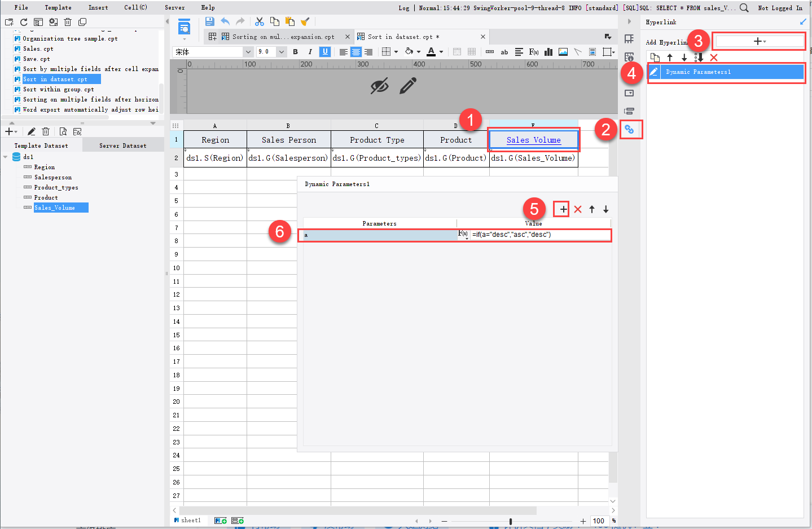Toggle bold formatting
Screen dimensions: 812x529
[296, 52]
